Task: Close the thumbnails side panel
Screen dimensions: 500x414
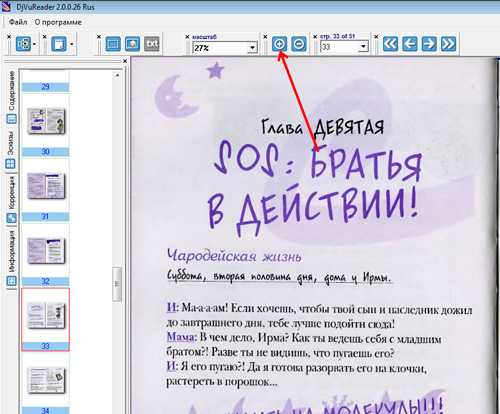Action: click(125, 61)
